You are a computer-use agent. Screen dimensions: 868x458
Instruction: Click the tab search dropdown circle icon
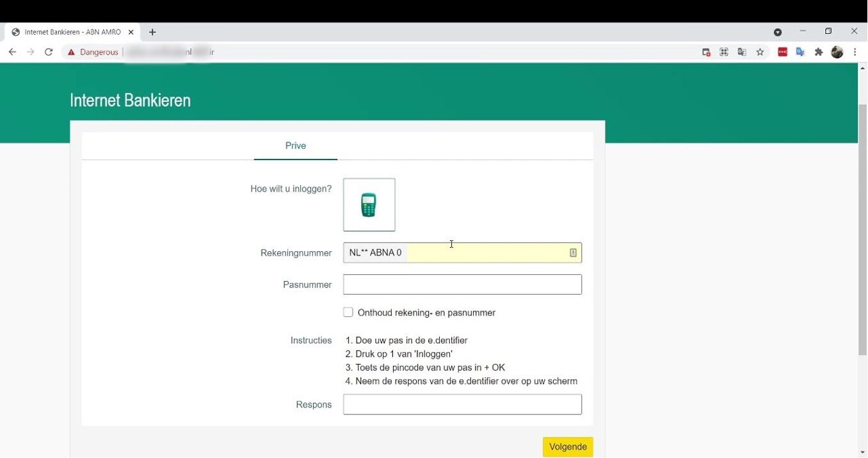point(778,32)
